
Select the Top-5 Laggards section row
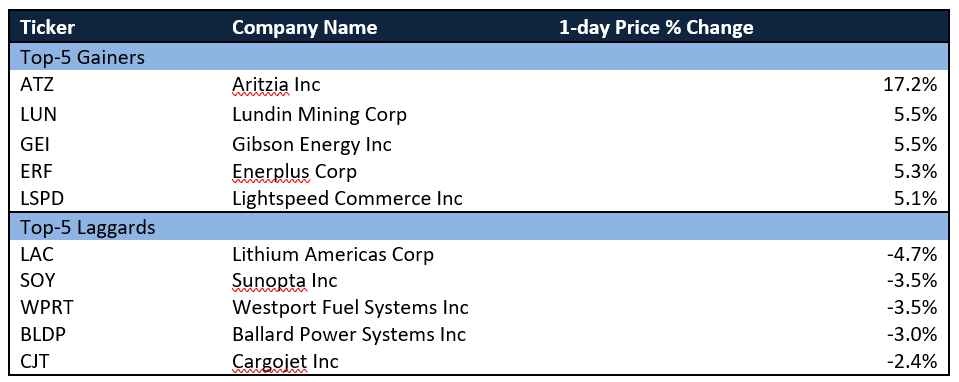[479, 227]
